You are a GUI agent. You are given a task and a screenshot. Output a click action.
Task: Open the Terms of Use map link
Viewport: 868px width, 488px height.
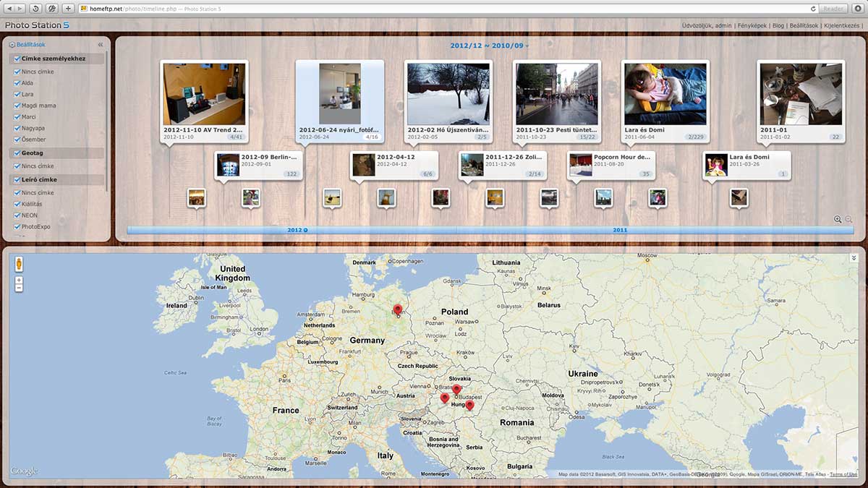click(x=843, y=474)
